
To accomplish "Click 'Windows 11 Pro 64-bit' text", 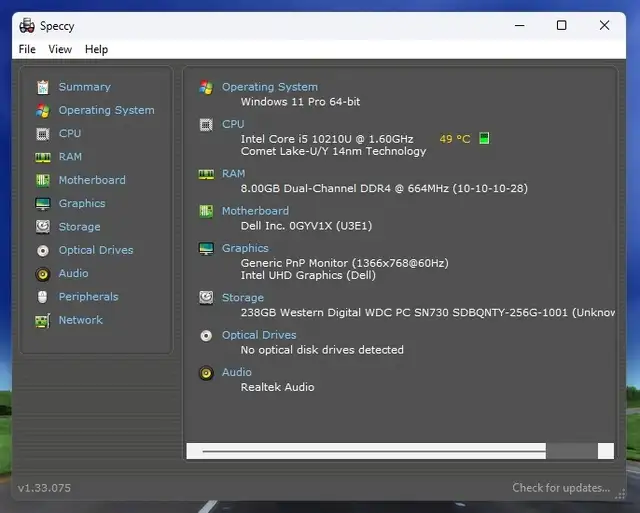I will (300, 102).
